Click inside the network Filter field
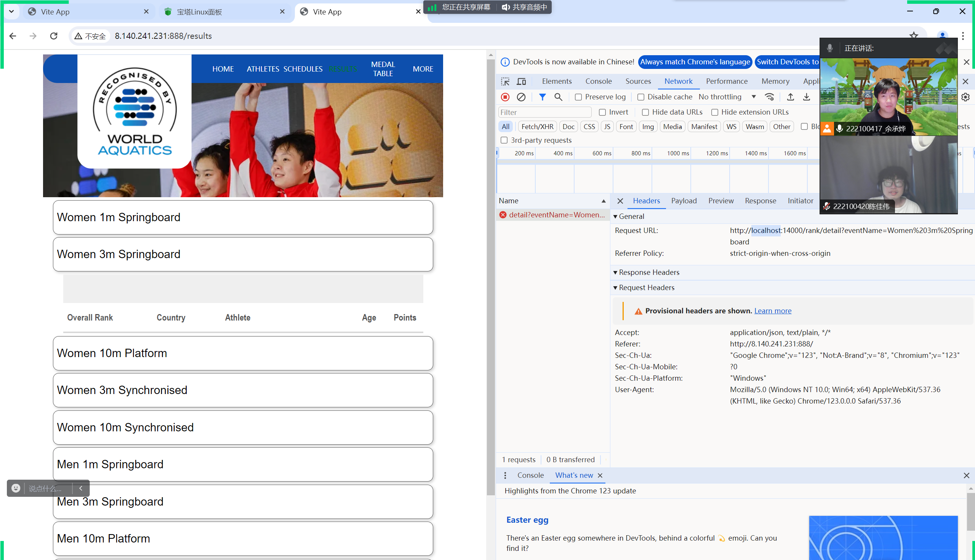The height and width of the screenshot is (560, 975). coord(545,112)
